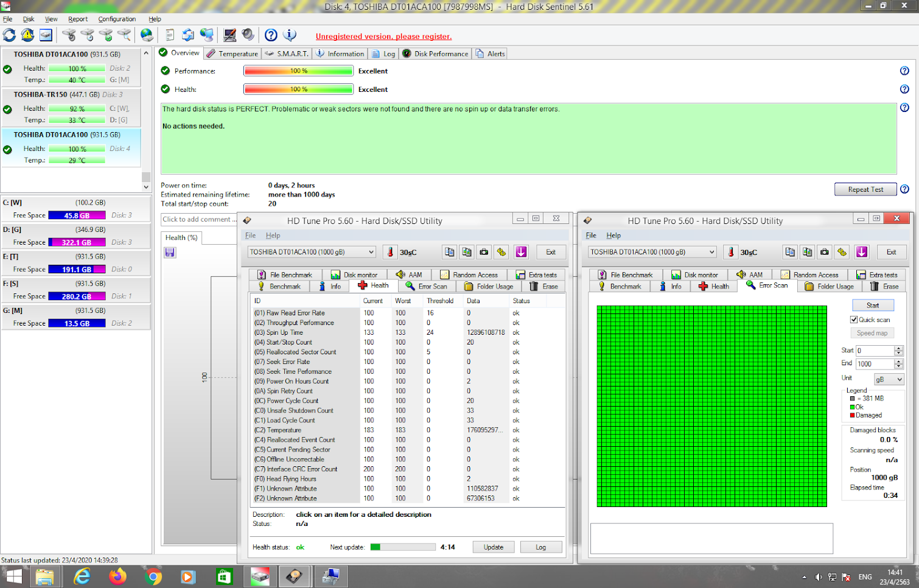Open the blue question mark help icon in toolbar
Viewport: 919px width, 588px height.
pyautogui.click(x=271, y=35)
